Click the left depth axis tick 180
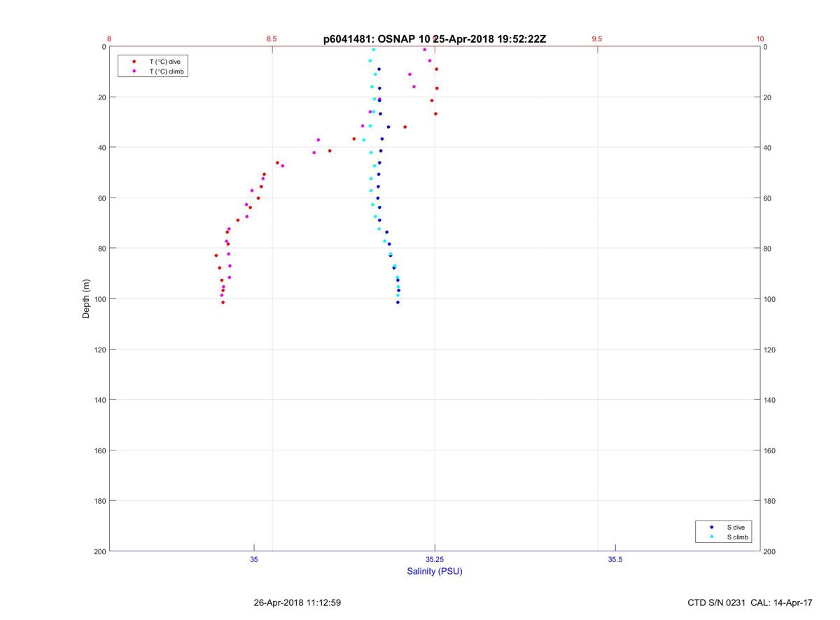This screenshot has height=620, width=840. 99,501
